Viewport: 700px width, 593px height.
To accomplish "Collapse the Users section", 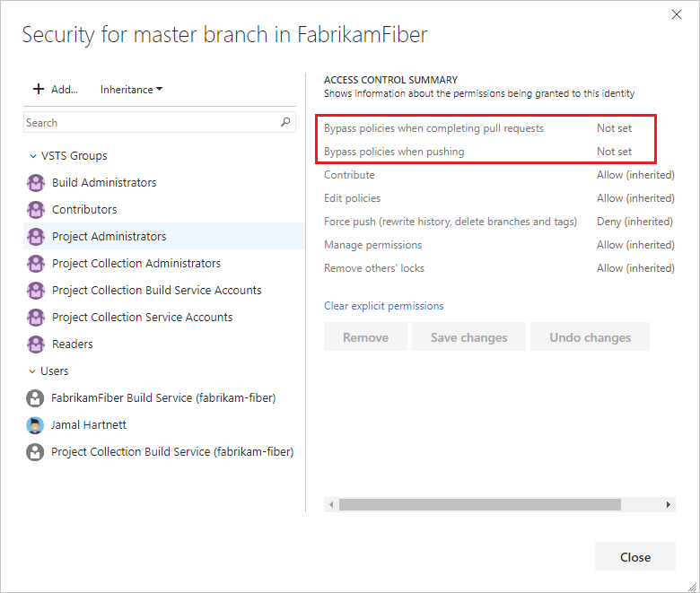I will click(33, 371).
